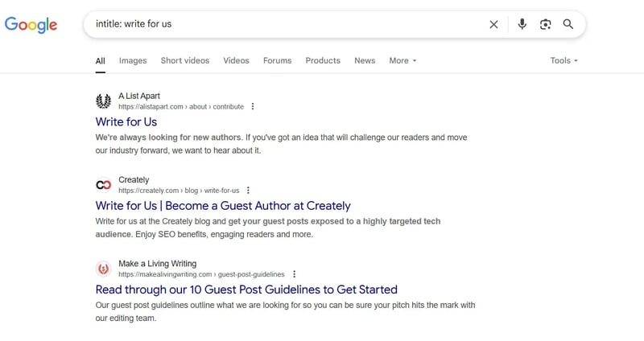Click 'A List Apart' site name
644x341 pixels.
pyautogui.click(x=139, y=96)
